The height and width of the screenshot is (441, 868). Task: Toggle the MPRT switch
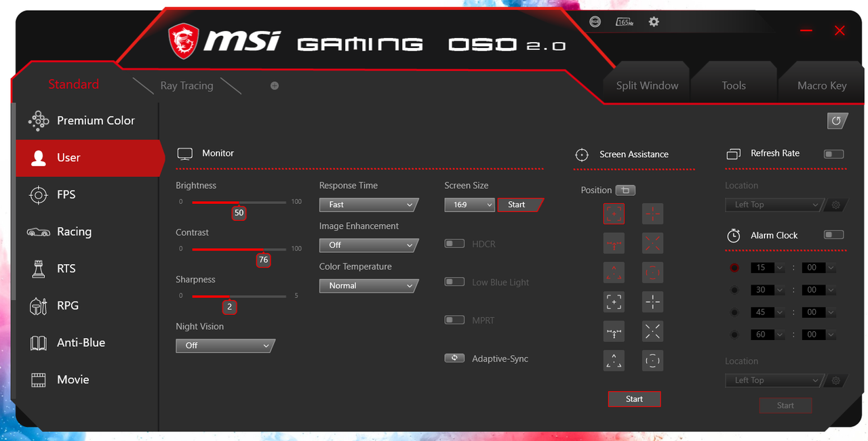coord(454,320)
